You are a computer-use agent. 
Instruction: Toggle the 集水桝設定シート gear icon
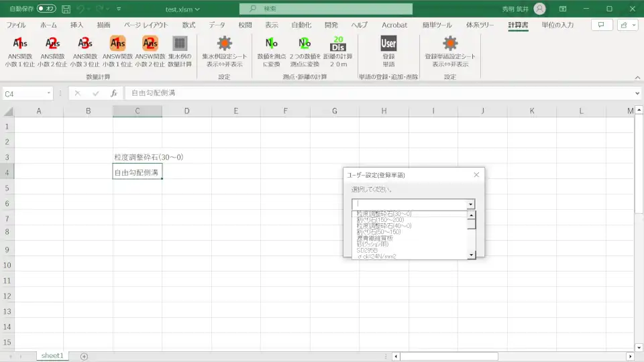pos(224,44)
